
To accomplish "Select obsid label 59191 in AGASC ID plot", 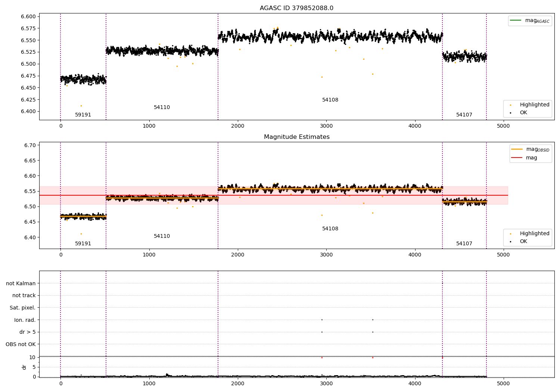I will [x=83, y=115].
